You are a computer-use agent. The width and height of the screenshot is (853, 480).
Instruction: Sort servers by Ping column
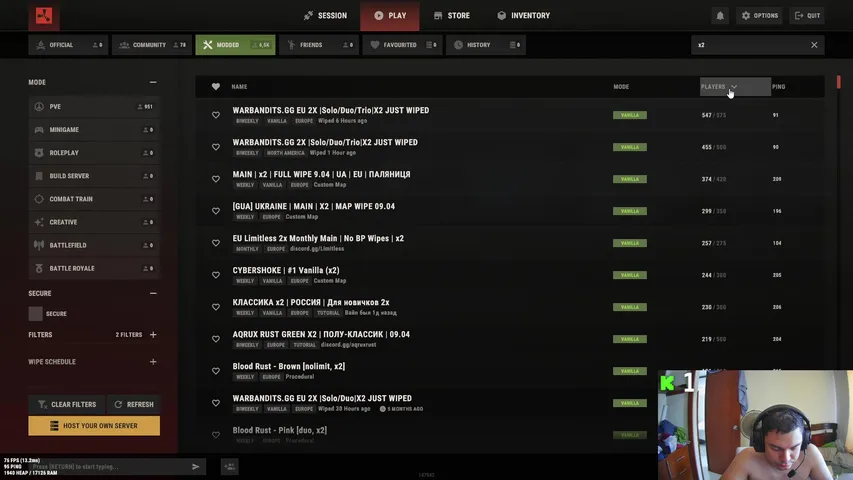(778, 87)
